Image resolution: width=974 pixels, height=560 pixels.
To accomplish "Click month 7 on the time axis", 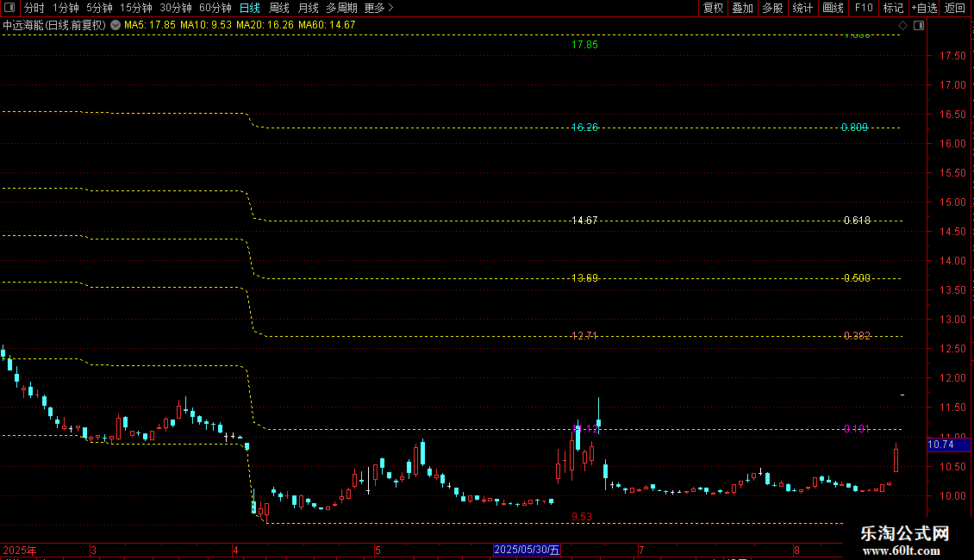I will coord(641,550).
